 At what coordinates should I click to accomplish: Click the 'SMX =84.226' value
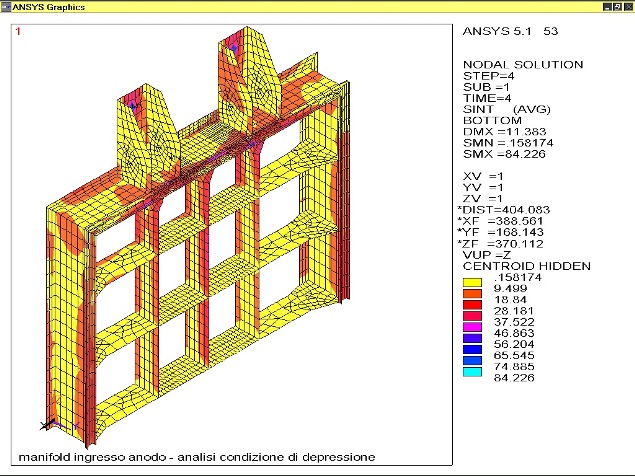tap(504, 154)
